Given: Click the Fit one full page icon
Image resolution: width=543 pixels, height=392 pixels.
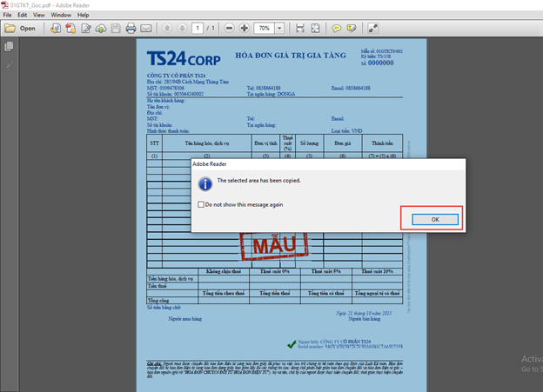Looking at the screenshot, I should tap(316, 29).
